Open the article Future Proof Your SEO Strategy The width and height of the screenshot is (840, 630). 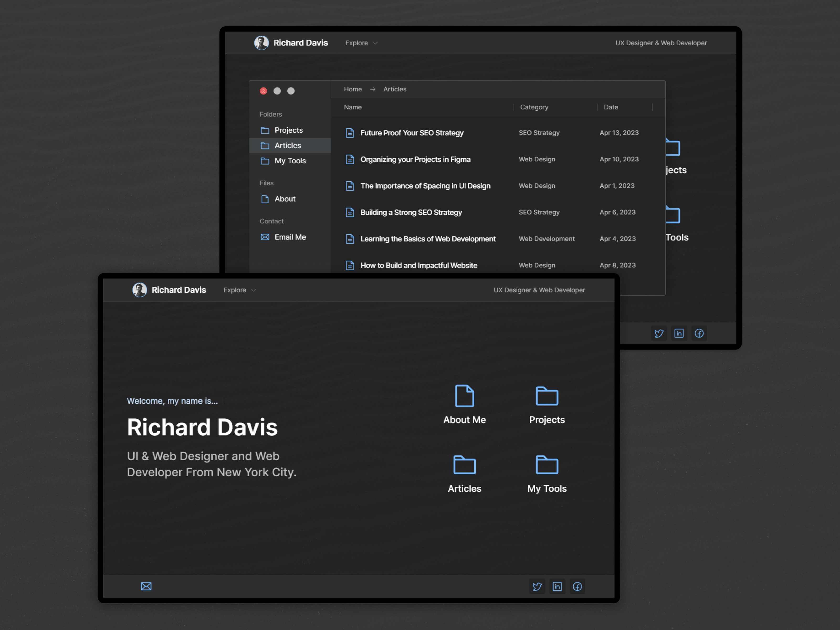[412, 133]
